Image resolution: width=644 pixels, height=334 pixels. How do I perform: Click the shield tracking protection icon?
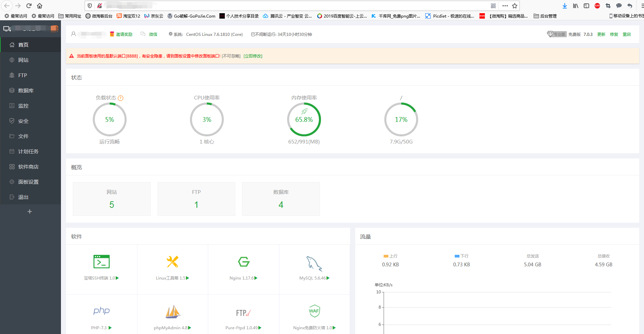(90, 6)
